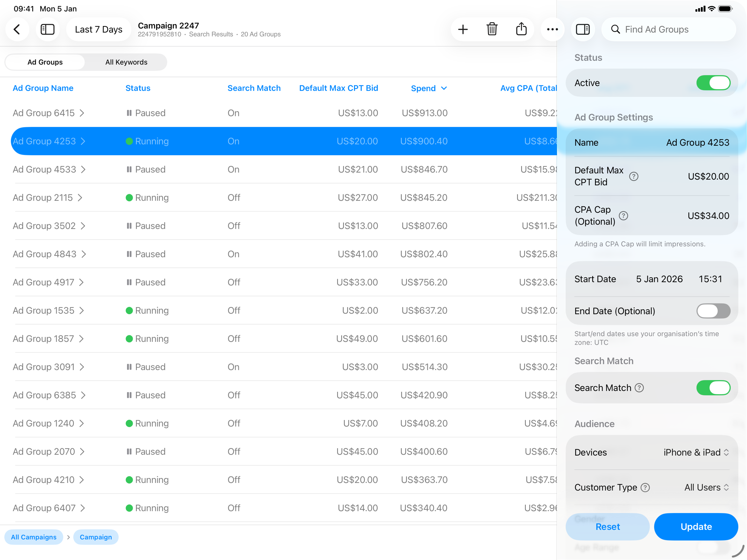Click the Find Ad Groups search field
The image size is (747, 560).
(669, 29)
